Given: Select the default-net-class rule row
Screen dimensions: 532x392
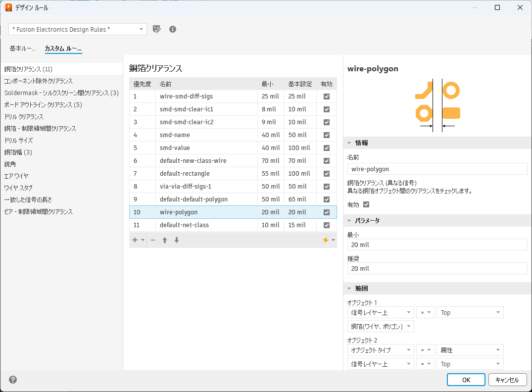Looking at the screenshot, I should point(233,225).
